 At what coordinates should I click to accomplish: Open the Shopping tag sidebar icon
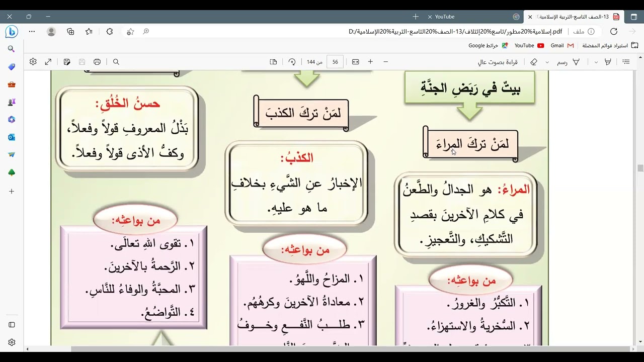click(x=12, y=67)
